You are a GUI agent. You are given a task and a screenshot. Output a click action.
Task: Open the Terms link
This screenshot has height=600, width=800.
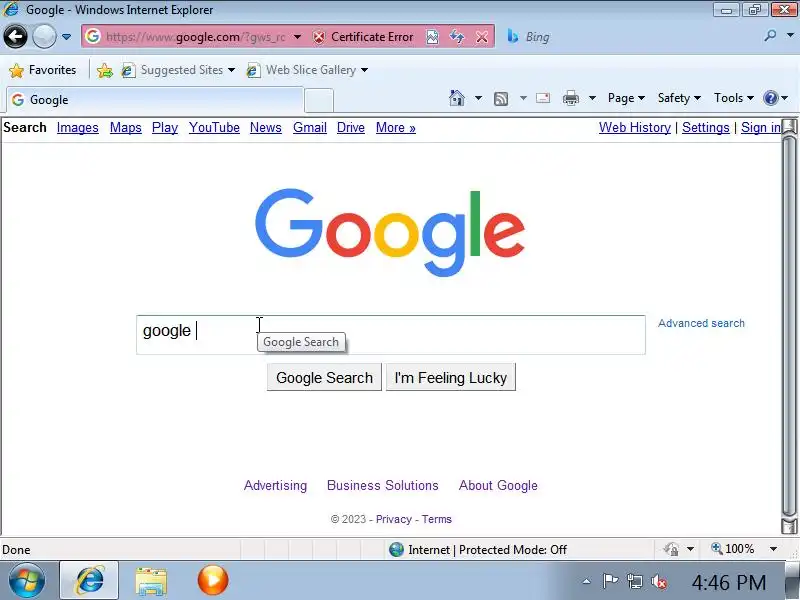(x=437, y=519)
